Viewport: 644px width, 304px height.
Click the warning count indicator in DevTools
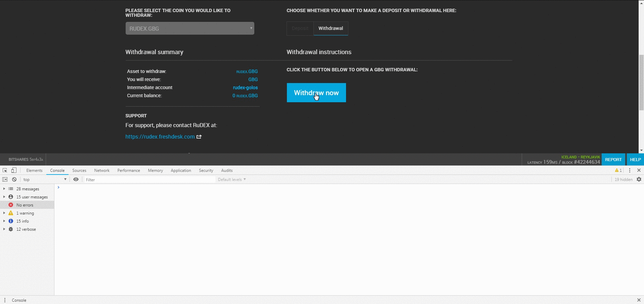618,170
